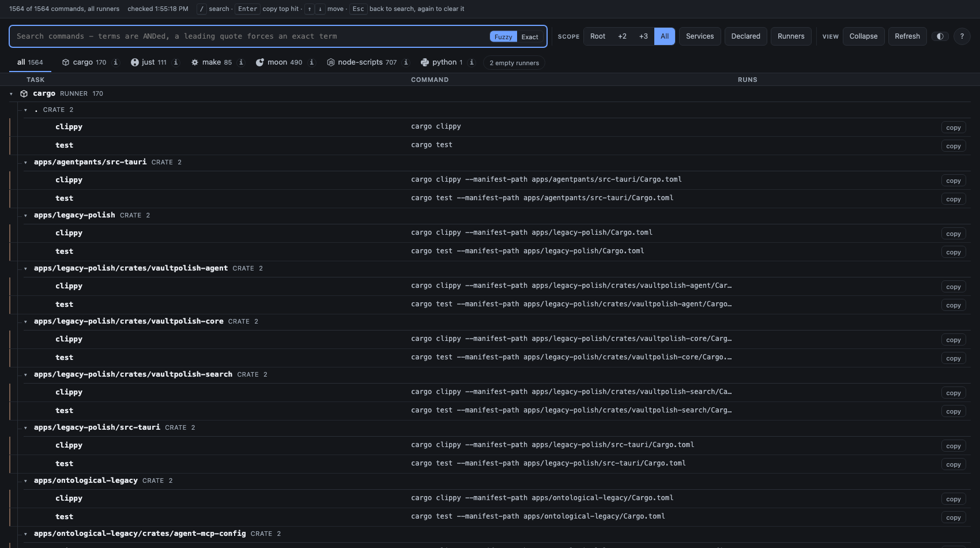
Task: Click the Runners filter button
Action: click(x=791, y=36)
